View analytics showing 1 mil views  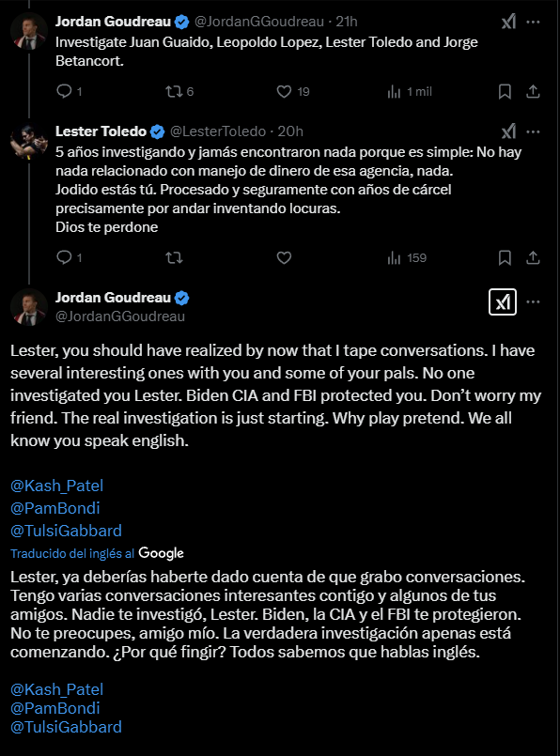pos(410,92)
